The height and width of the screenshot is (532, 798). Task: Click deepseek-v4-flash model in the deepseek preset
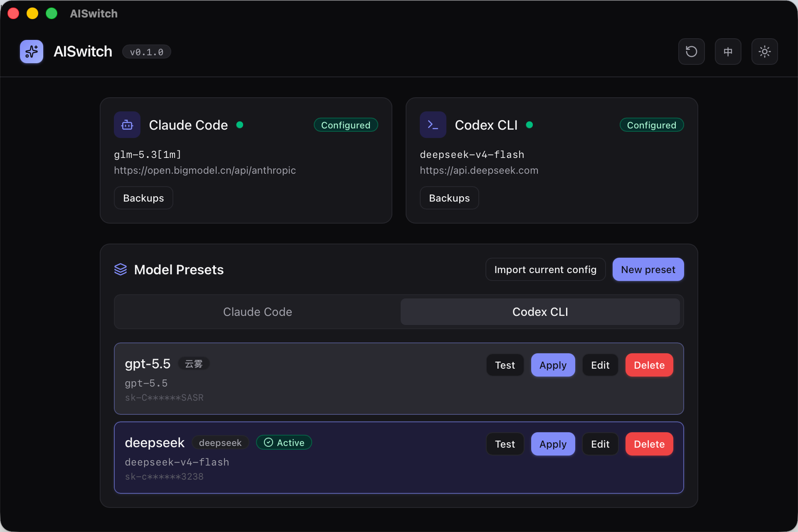(x=177, y=462)
